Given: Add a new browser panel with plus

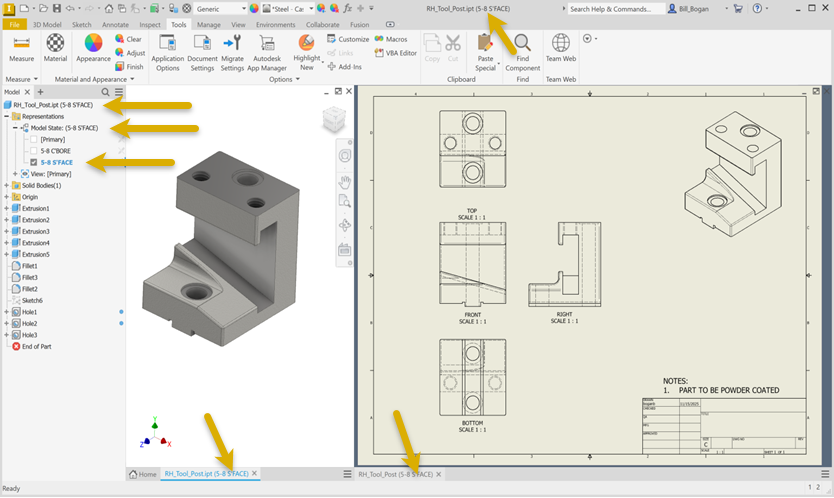Looking at the screenshot, I should coord(40,92).
